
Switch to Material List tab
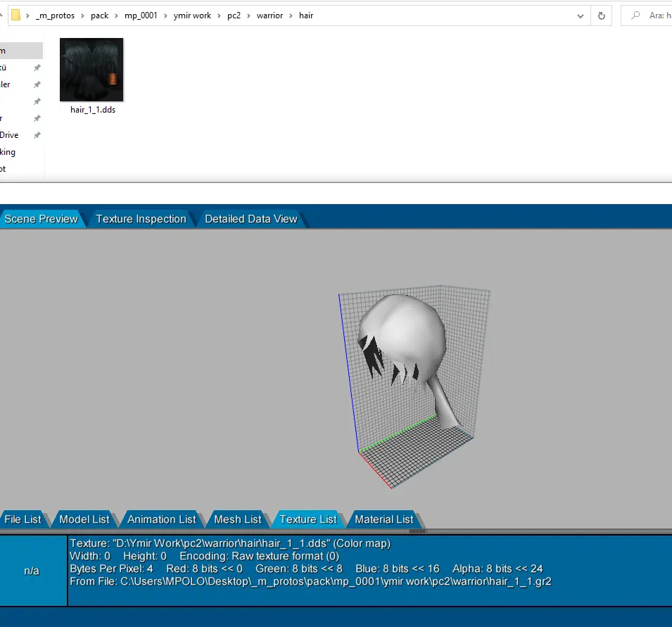click(383, 519)
